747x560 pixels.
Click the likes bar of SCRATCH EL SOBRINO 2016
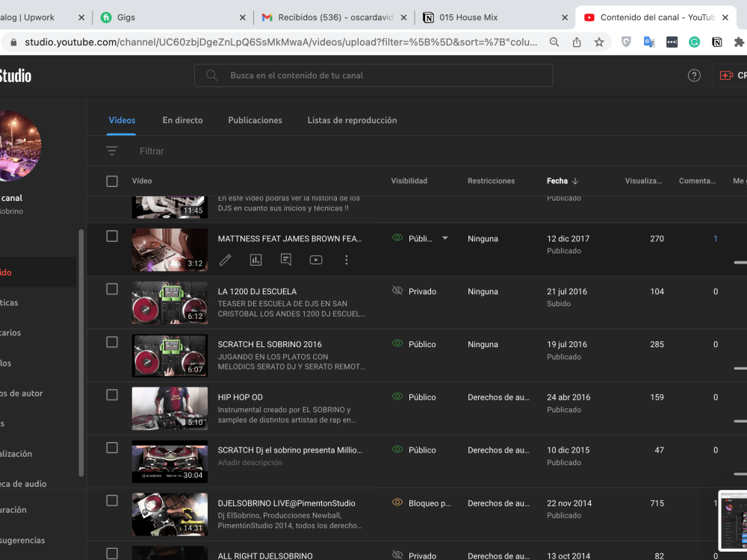tap(740, 368)
